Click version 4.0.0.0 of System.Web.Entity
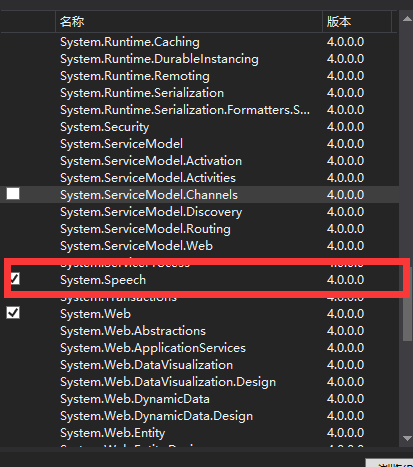The image size is (413, 467). click(345, 433)
